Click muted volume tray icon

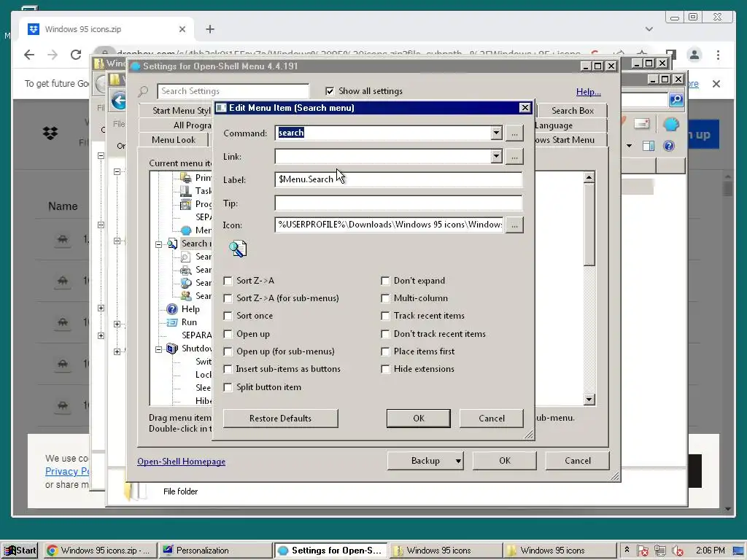pyautogui.click(x=678, y=551)
